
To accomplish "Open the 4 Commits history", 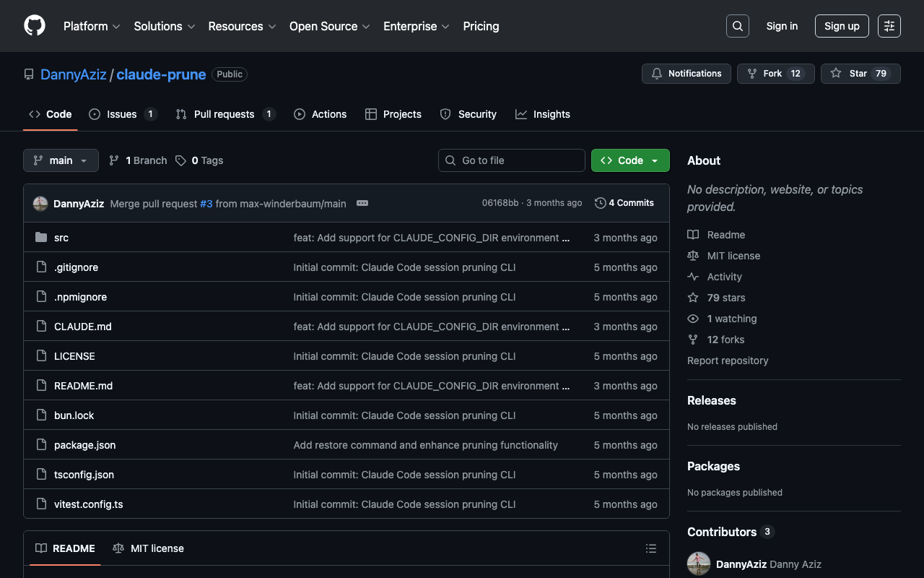I will [624, 203].
